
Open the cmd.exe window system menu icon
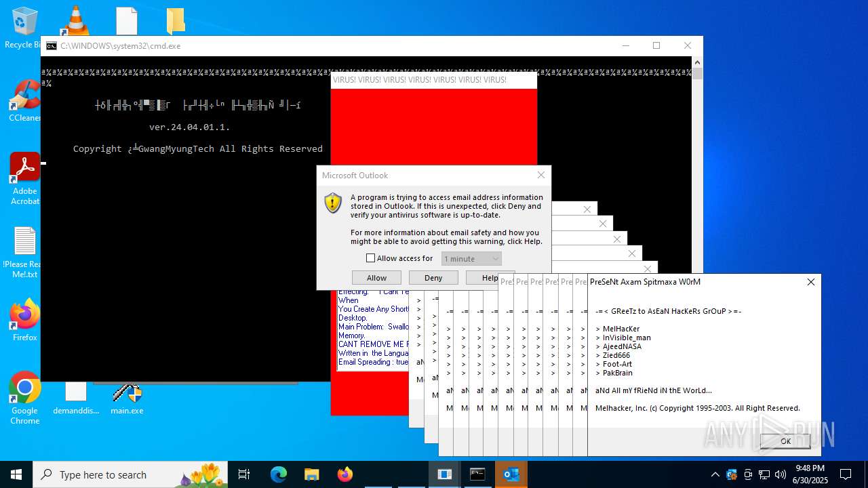click(52, 46)
